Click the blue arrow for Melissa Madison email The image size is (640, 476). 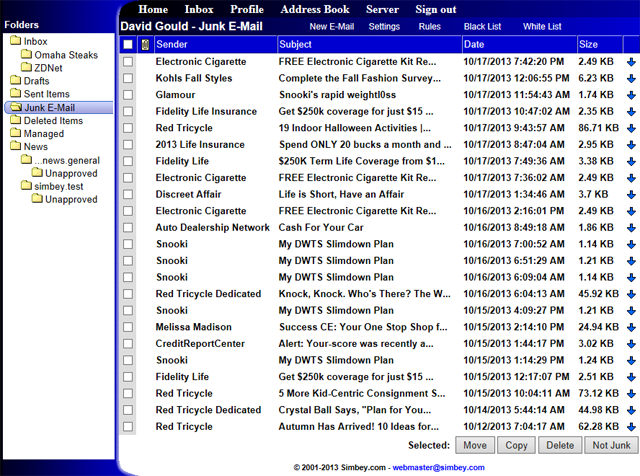[631, 327]
